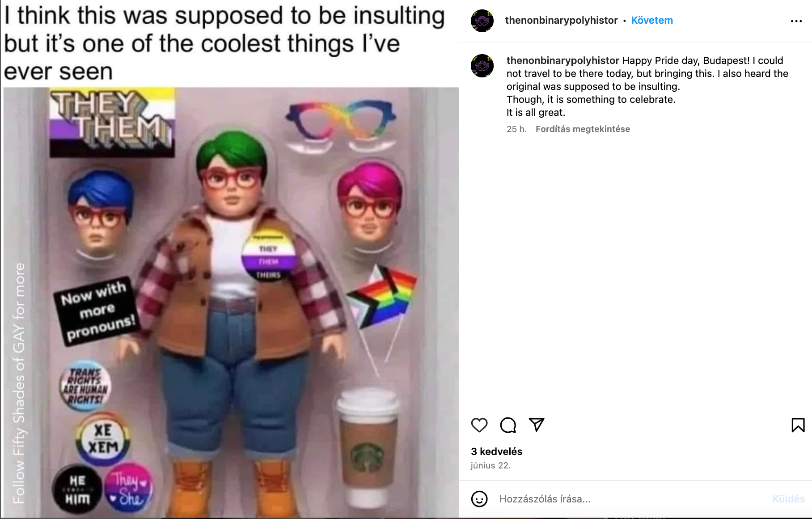
Task: Click the header profile avatar
Action: pyautogui.click(x=482, y=21)
